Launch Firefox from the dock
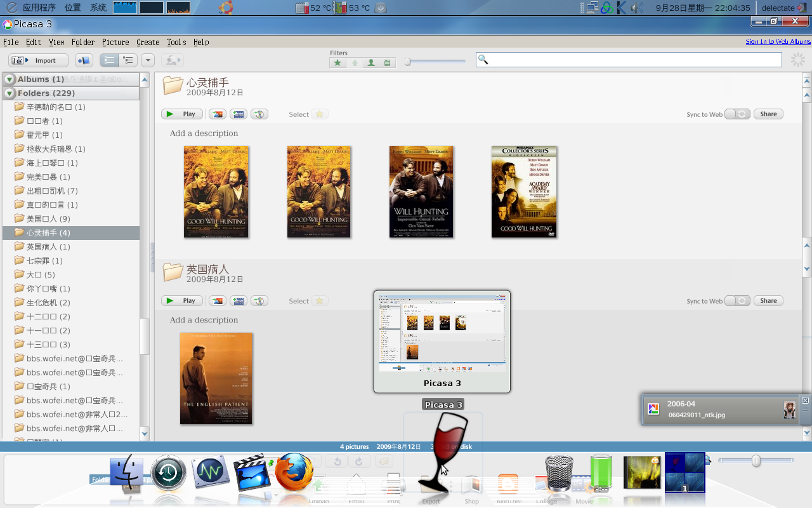The width and height of the screenshot is (812, 508). 294,471
